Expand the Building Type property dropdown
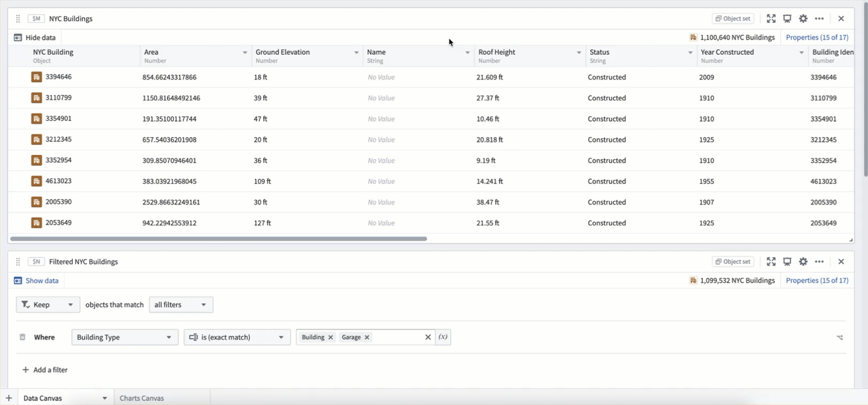This screenshot has height=405, width=868. coord(124,337)
